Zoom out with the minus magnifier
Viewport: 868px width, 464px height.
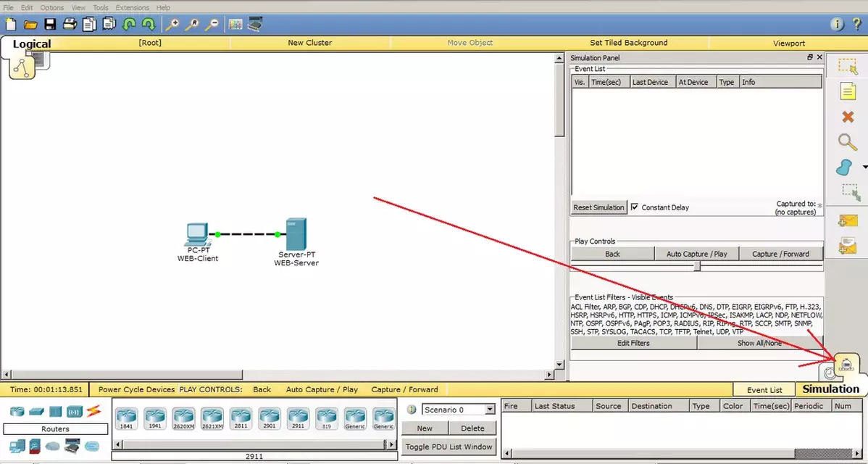click(x=212, y=25)
